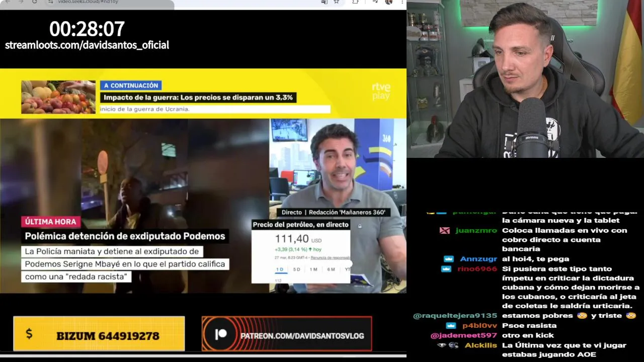Image resolution: width=644 pixels, height=362 pixels.
Task: Click the streamer webcam feed
Action: click(525, 79)
